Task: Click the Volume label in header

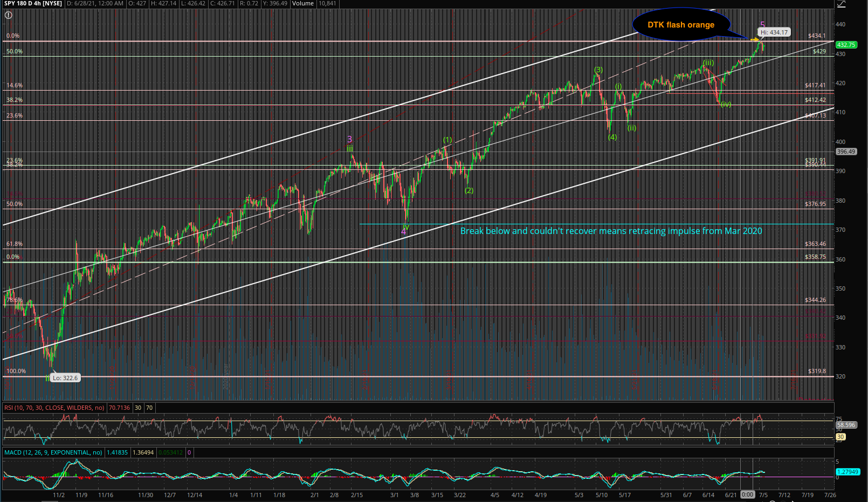Action: pyautogui.click(x=303, y=3)
